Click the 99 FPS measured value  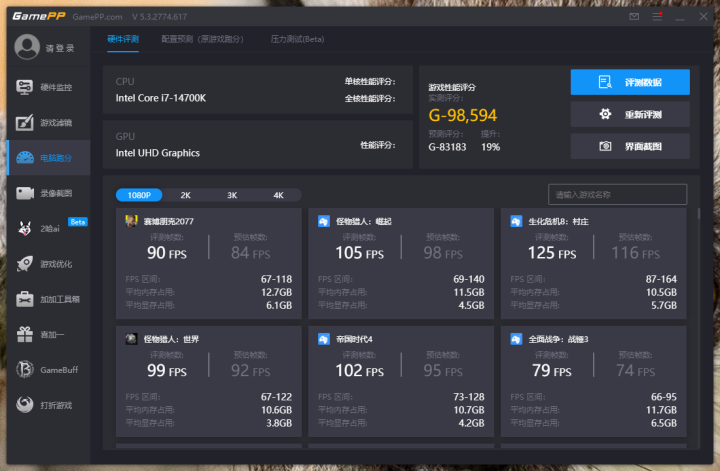167,370
